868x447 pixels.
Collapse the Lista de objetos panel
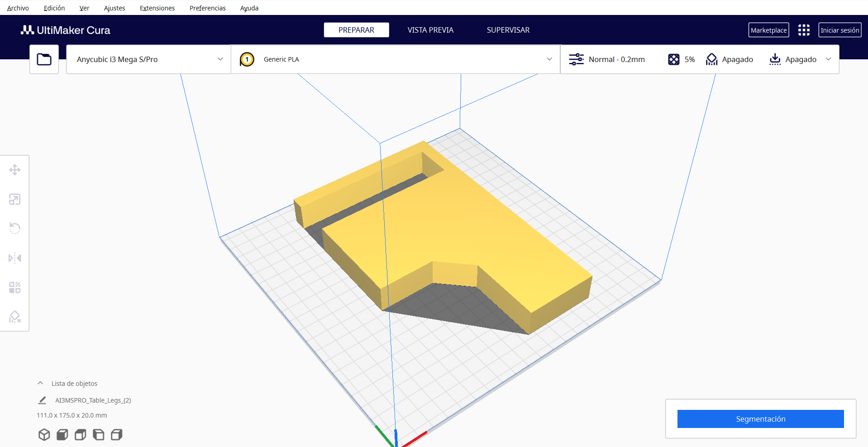40,383
